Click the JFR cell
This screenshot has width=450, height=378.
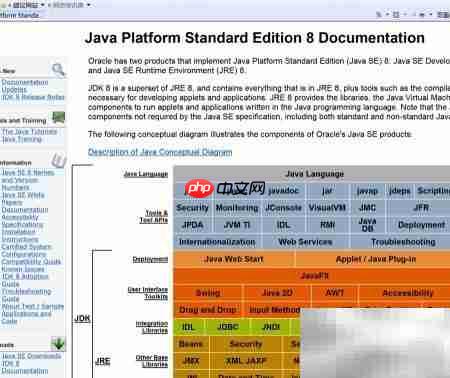tap(421, 208)
